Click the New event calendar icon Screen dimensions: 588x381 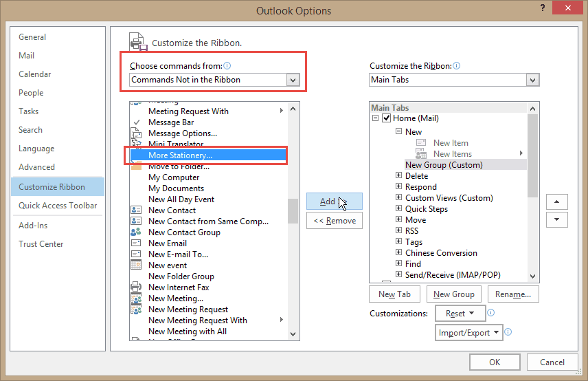pyautogui.click(x=136, y=265)
